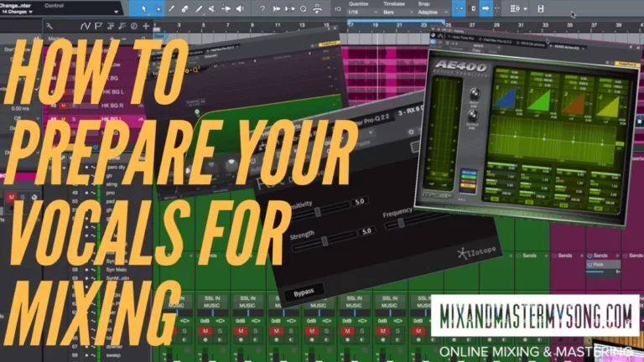This screenshot has height=362, width=644.
Task: Click the clock icon above the track list
Action: [134, 26]
